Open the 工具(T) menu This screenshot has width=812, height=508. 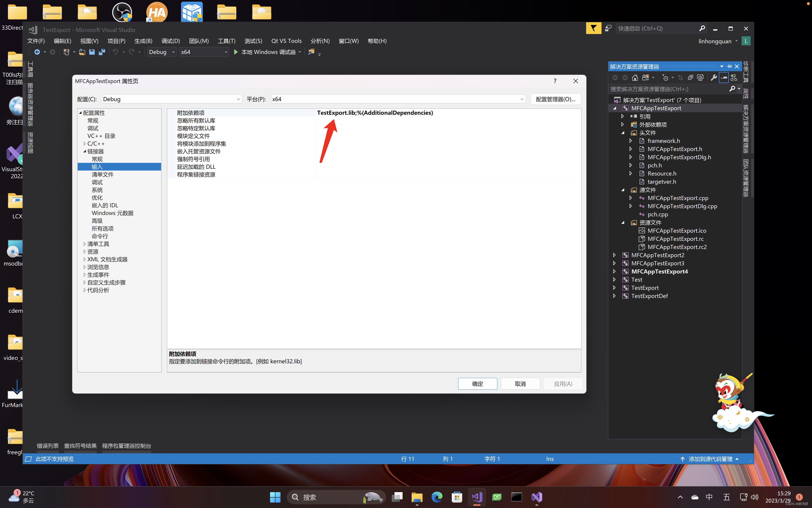tap(227, 41)
